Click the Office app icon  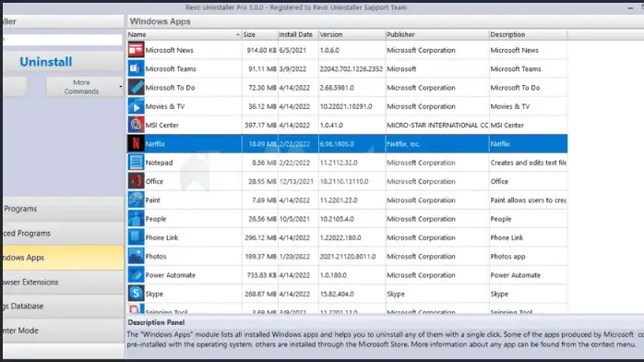click(x=136, y=181)
